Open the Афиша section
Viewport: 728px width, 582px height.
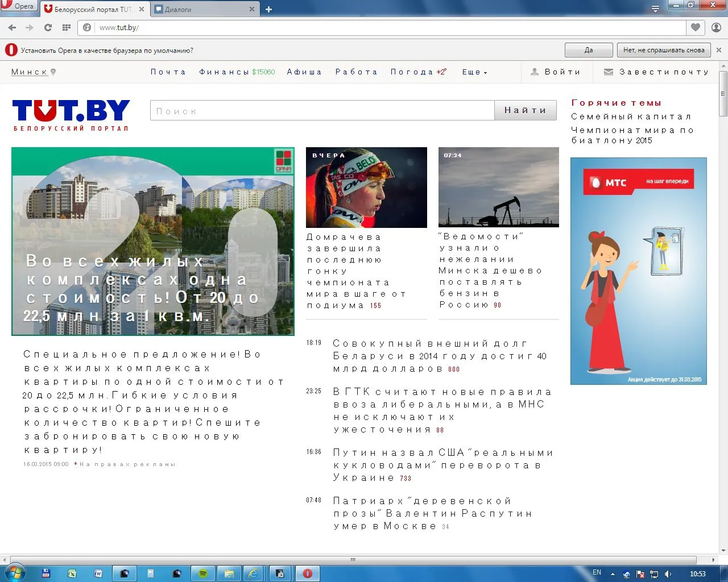tap(304, 72)
